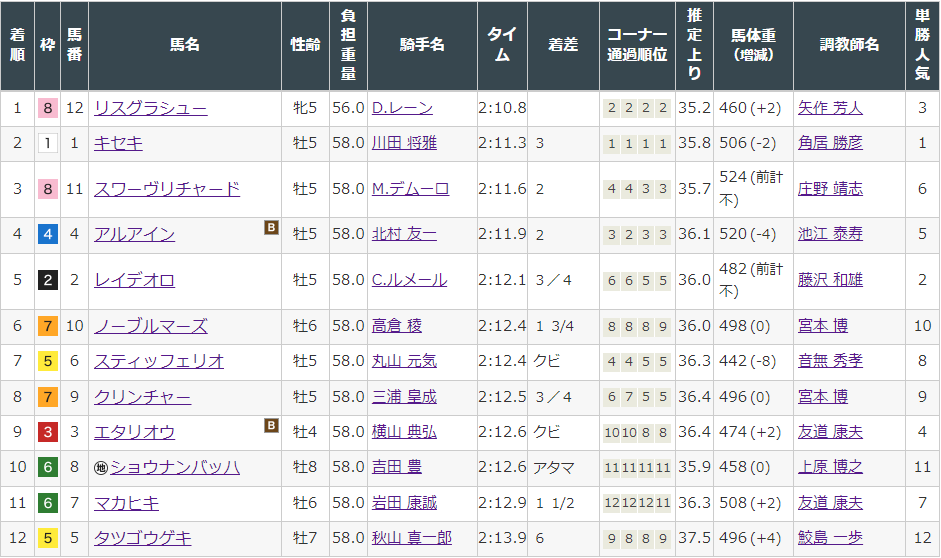Click the pink frame 8 badge in スワーヴリチャード's row
Screen dimensions: 941x558
coord(48,190)
